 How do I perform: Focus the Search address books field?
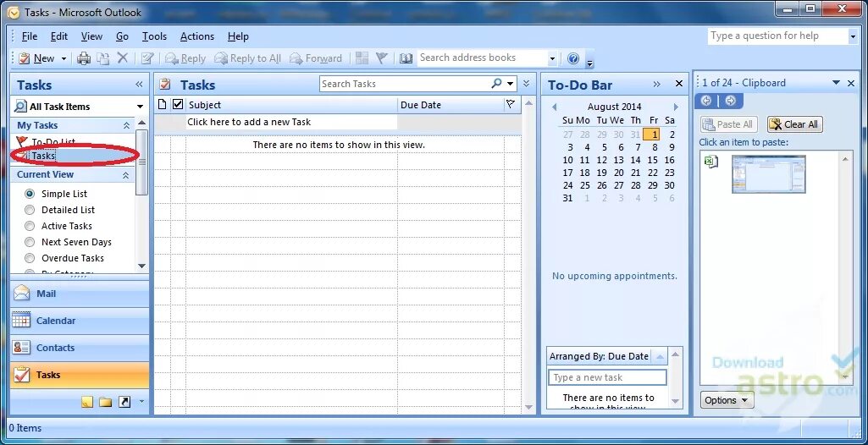point(482,58)
